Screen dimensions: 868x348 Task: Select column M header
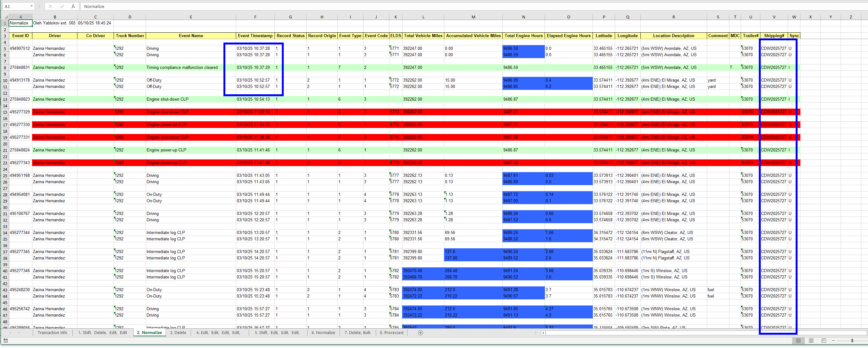[473, 17]
